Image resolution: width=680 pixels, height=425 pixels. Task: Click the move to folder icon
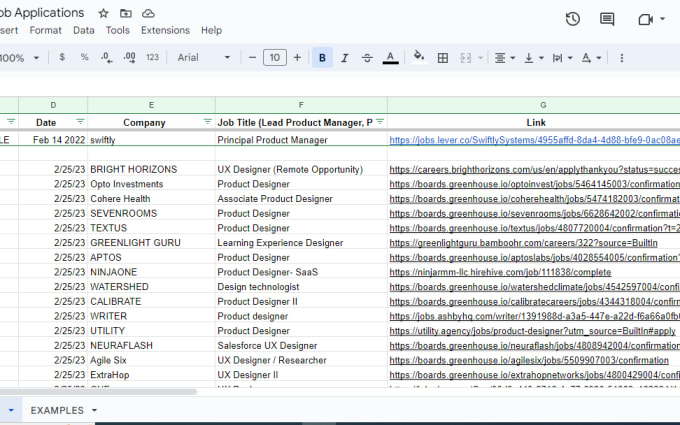126,13
